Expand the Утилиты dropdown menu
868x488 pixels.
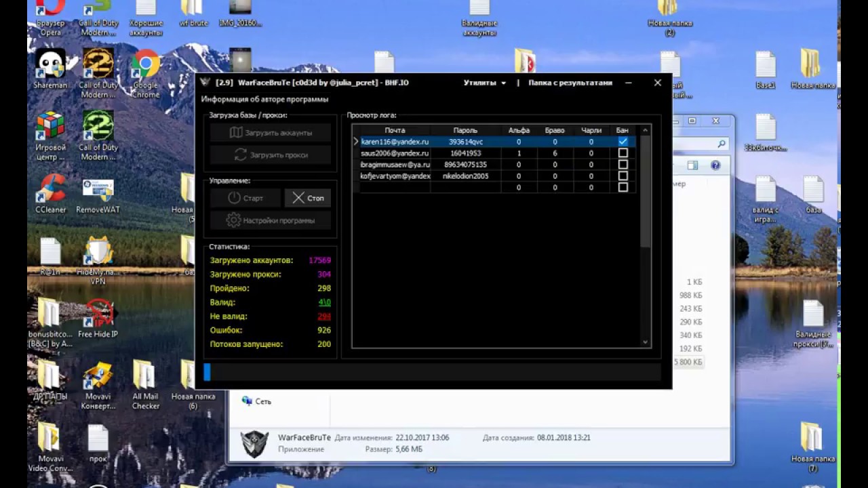coord(484,83)
